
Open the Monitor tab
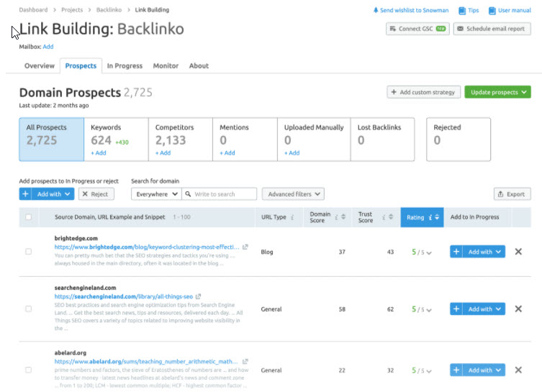tap(166, 65)
